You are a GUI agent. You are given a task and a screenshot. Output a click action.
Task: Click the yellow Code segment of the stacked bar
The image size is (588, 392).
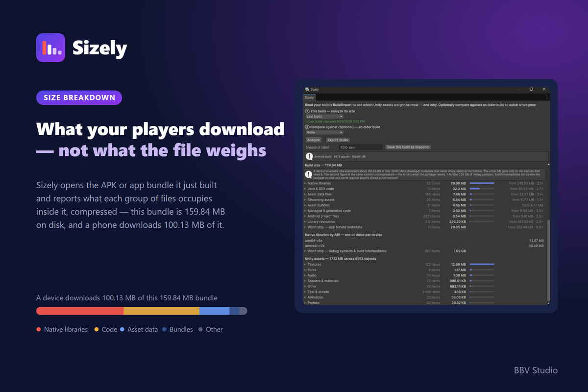[x=161, y=311]
